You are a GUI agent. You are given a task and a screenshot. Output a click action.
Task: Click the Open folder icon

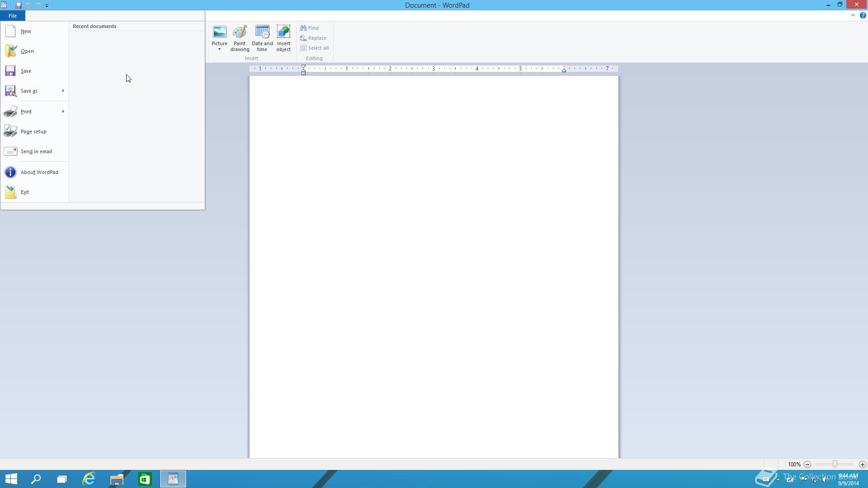click(10, 51)
